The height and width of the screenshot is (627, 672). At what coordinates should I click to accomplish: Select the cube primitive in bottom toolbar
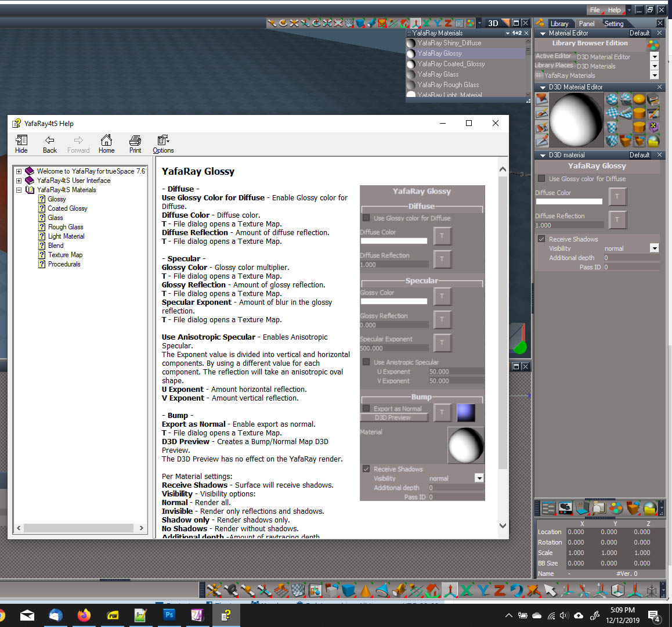(348, 590)
